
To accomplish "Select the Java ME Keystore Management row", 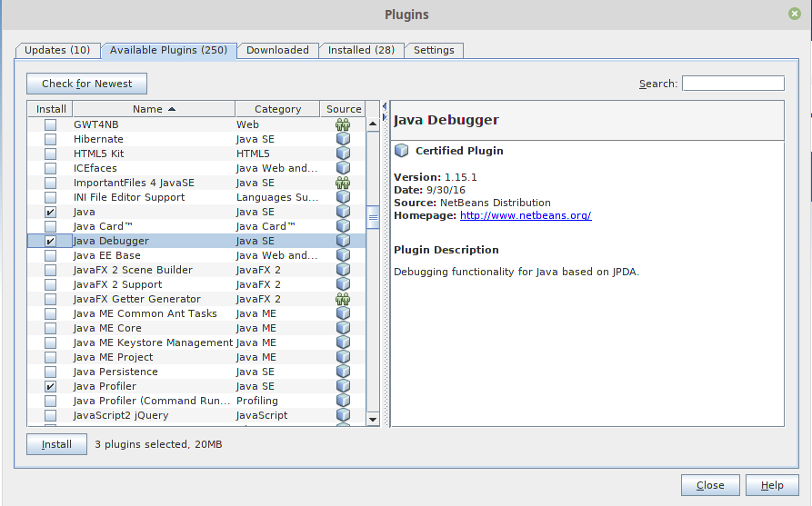I will (196, 342).
